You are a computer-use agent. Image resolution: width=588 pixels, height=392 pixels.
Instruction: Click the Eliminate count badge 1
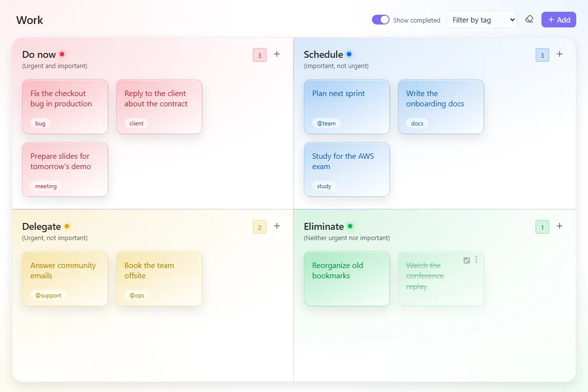[542, 227]
